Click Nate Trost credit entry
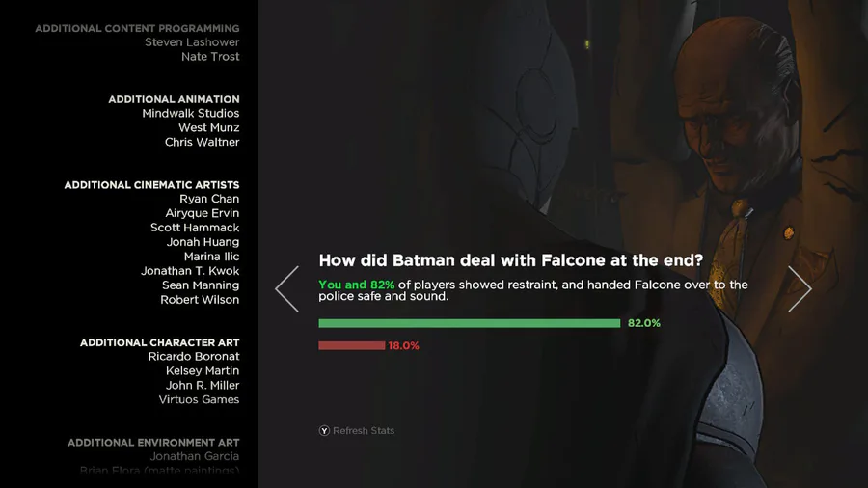Screen dimensions: 868x488 [210, 57]
